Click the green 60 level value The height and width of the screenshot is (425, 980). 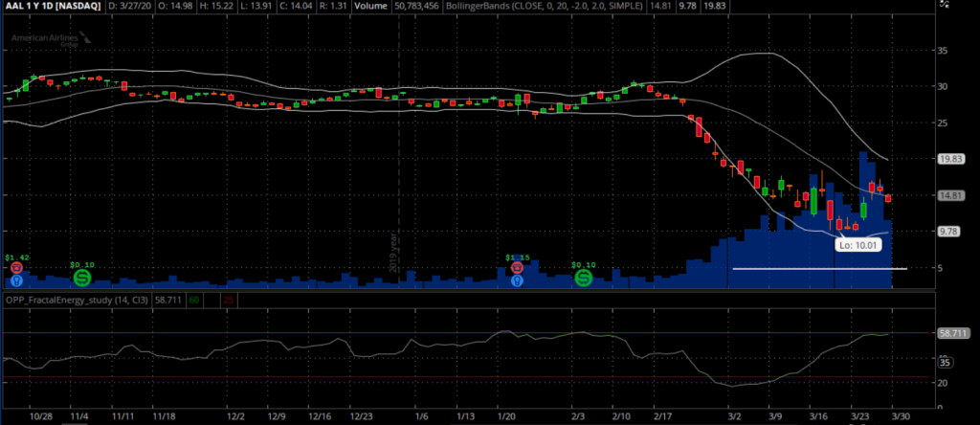coord(193,301)
